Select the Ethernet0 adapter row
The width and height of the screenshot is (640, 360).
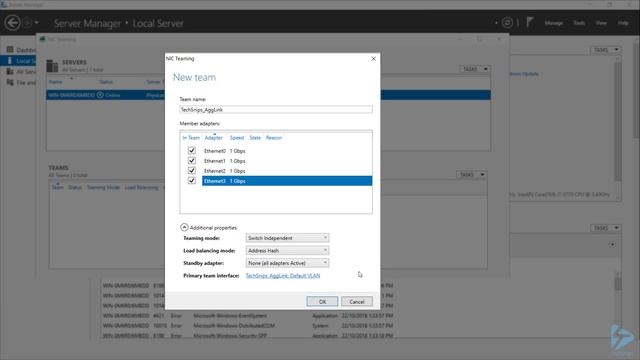click(287, 151)
